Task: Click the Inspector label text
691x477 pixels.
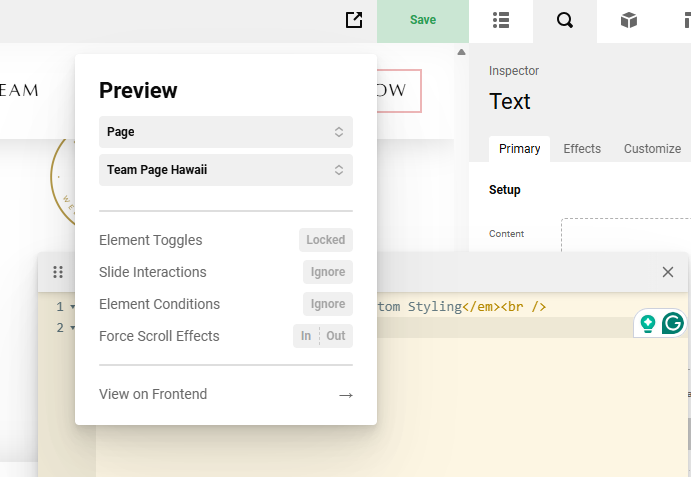Action: click(514, 71)
